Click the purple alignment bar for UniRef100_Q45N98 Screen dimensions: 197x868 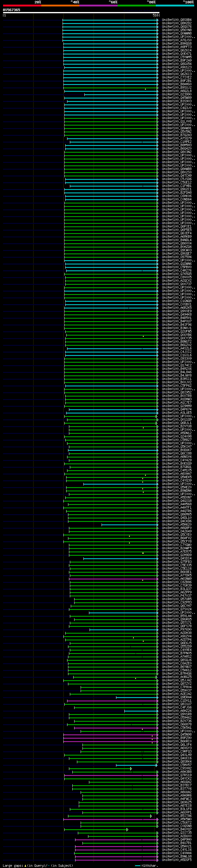point(111,734)
